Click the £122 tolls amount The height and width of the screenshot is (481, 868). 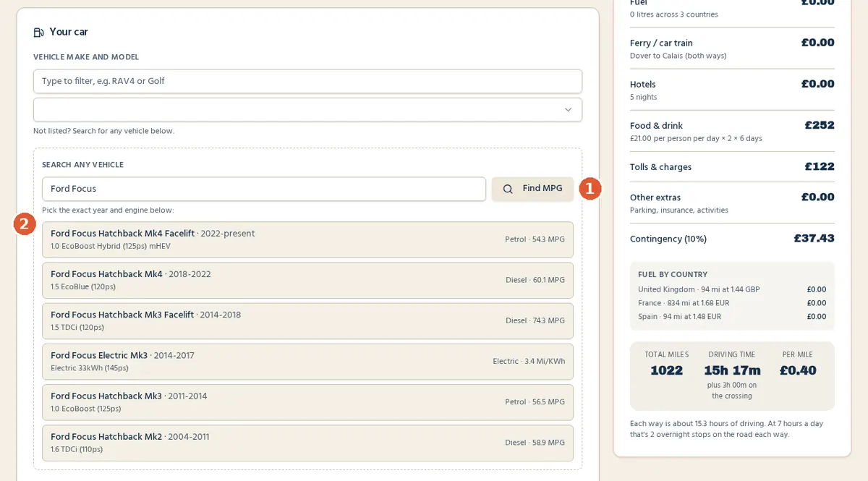[x=820, y=166]
